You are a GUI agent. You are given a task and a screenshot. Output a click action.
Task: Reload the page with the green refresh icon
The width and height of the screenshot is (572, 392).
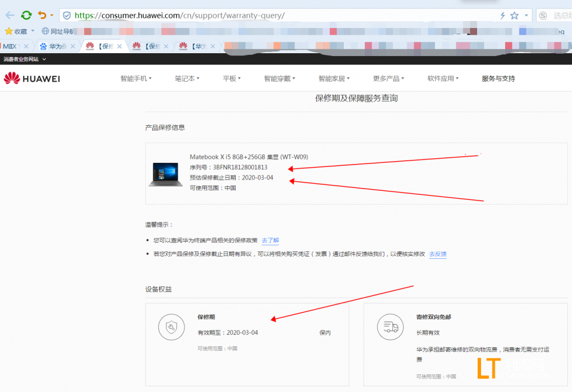(26, 15)
